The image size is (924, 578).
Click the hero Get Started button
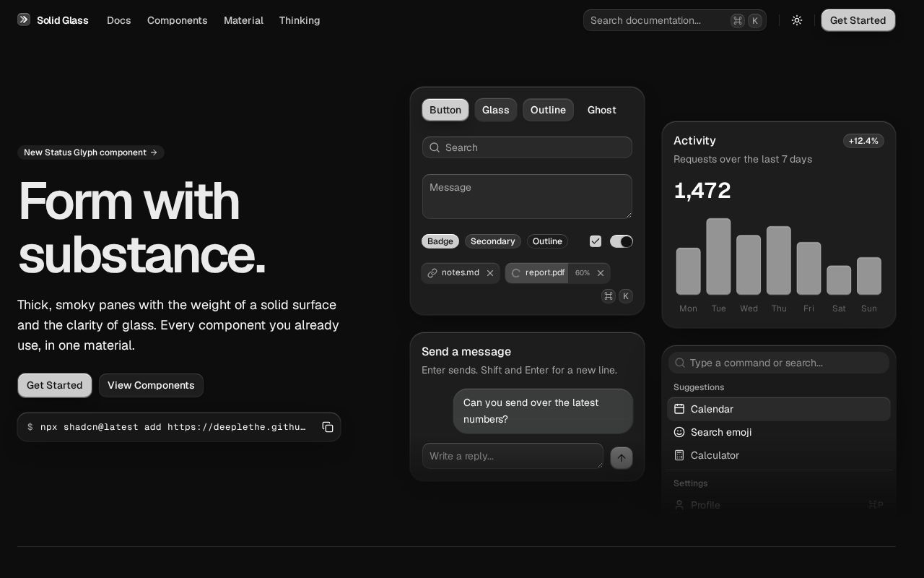click(55, 385)
